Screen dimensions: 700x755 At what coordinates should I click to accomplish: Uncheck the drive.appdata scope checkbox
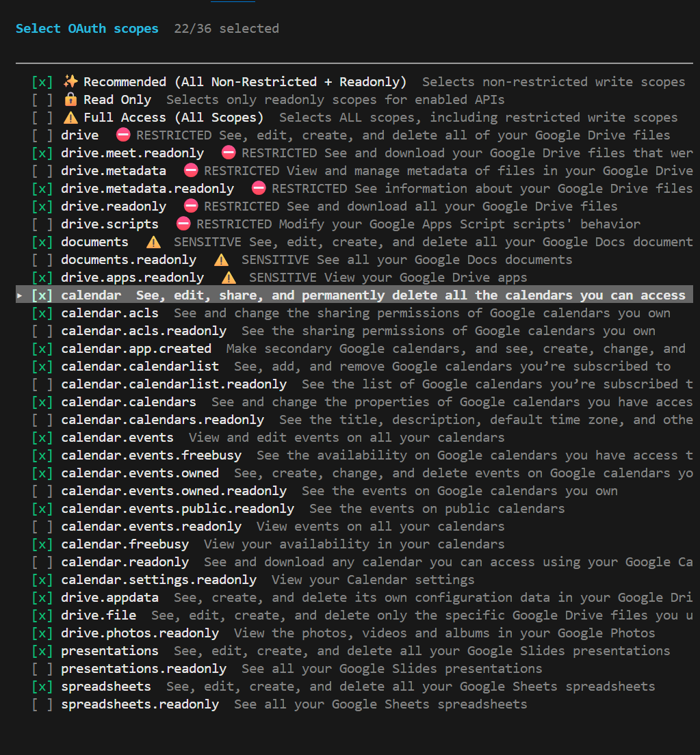coord(42,598)
